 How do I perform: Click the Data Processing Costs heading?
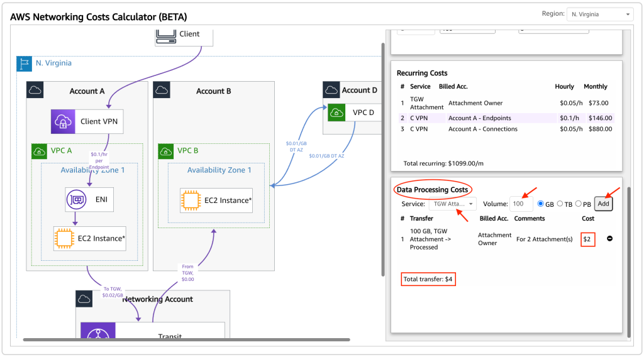click(432, 190)
